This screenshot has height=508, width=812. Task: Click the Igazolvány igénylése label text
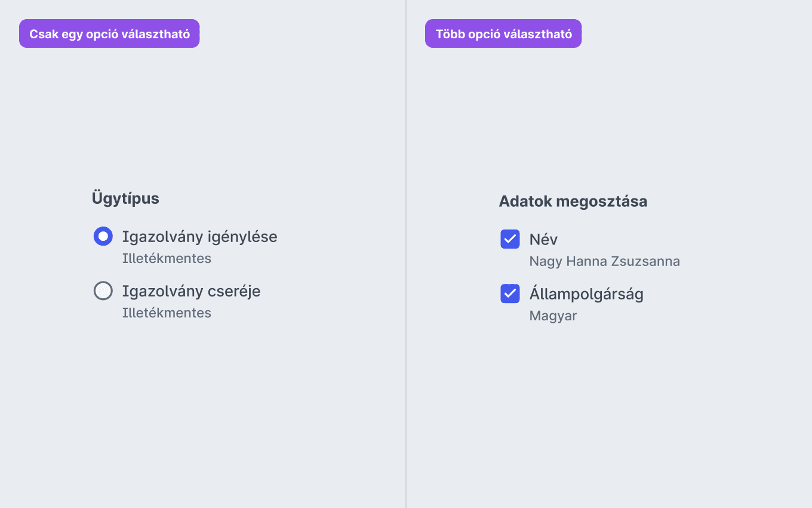pyautogui.click(x=199, y=237)
